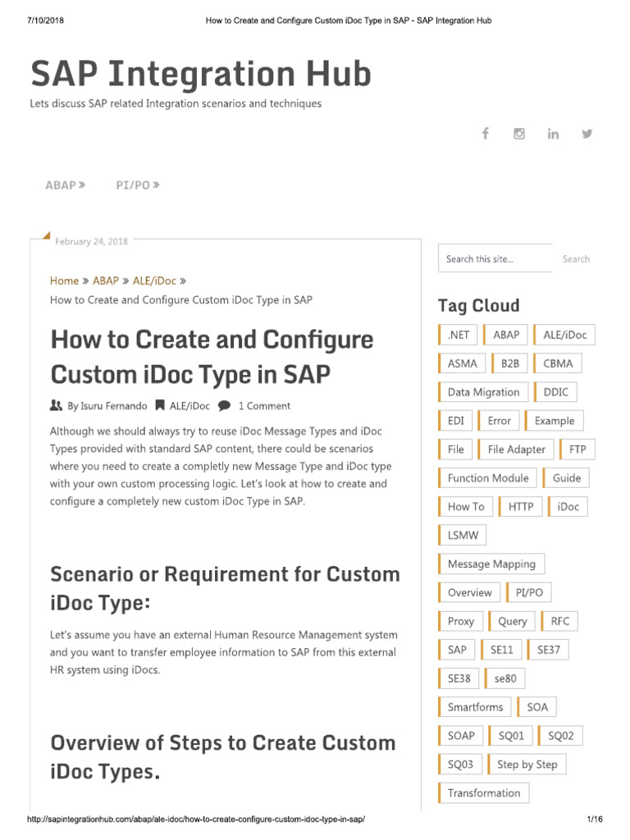Expand the PI/PO navigation menu
This screenshot has width=630, height=840.
coord(138,185)
